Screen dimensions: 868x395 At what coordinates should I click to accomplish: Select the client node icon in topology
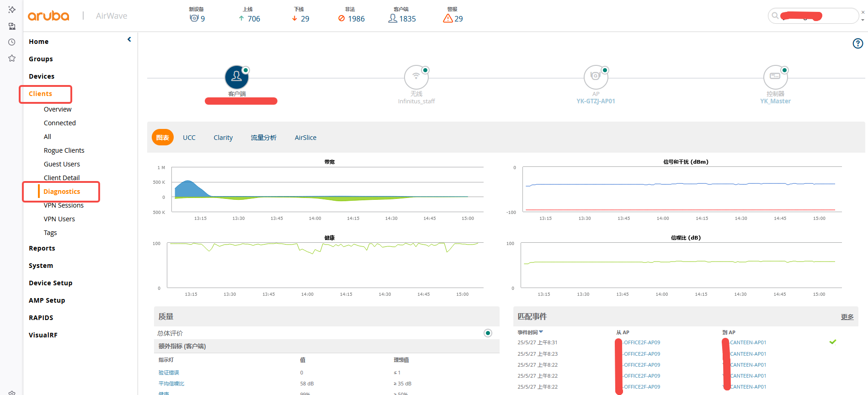(237, 77)
